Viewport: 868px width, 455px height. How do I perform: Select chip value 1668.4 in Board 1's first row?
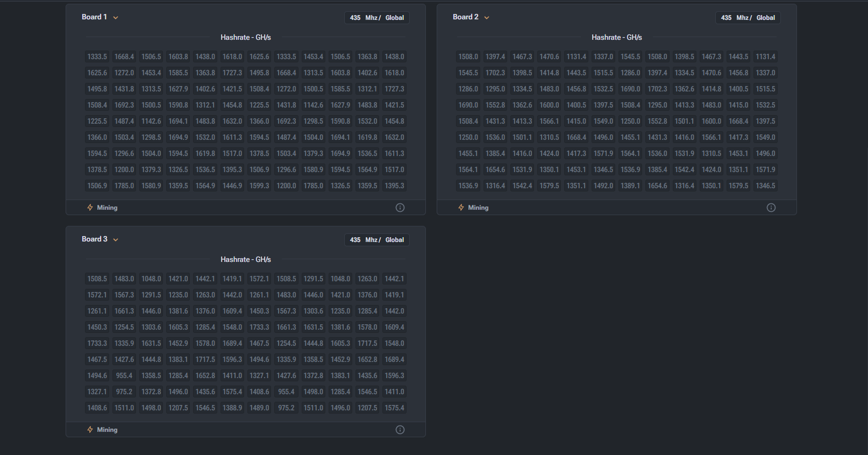pos(124,56)
